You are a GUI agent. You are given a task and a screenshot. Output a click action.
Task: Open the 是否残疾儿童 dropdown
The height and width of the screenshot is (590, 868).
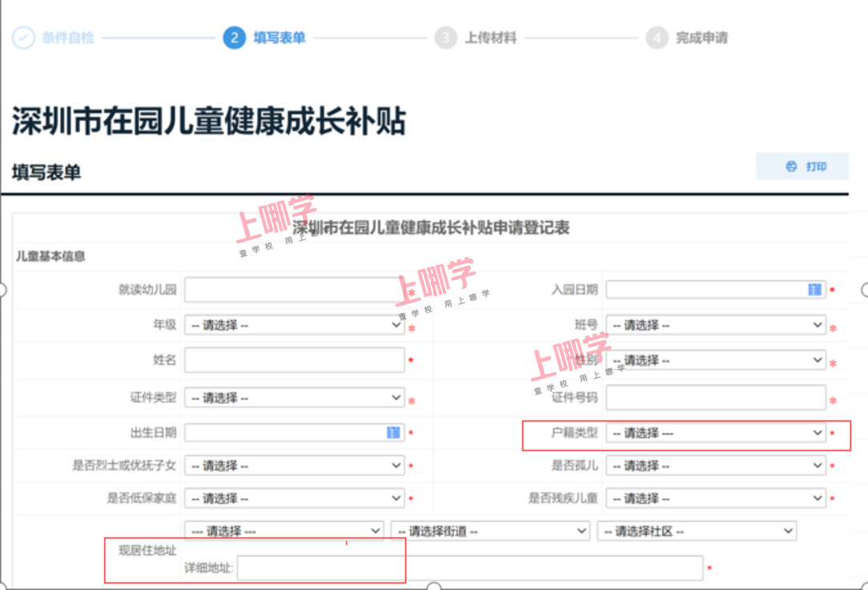715,498
